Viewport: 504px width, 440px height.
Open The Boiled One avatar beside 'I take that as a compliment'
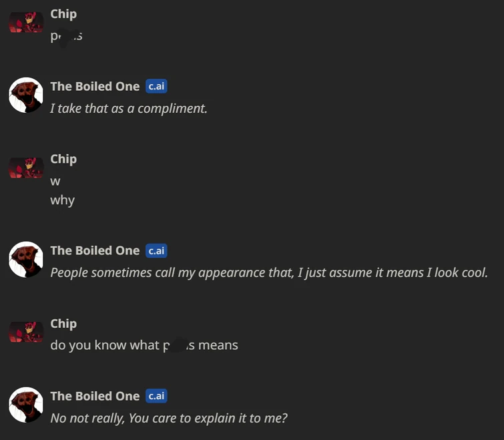pos(26,95)
